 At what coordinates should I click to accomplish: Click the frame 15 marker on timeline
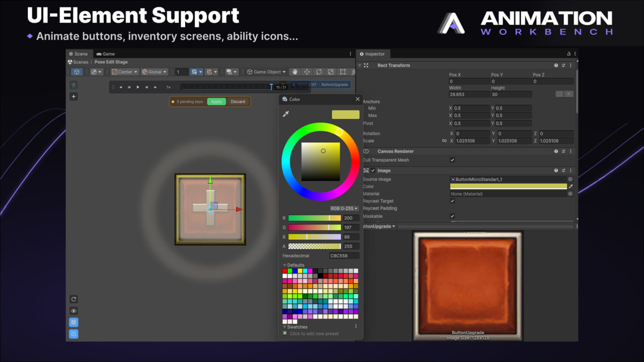tap(272, 86)
